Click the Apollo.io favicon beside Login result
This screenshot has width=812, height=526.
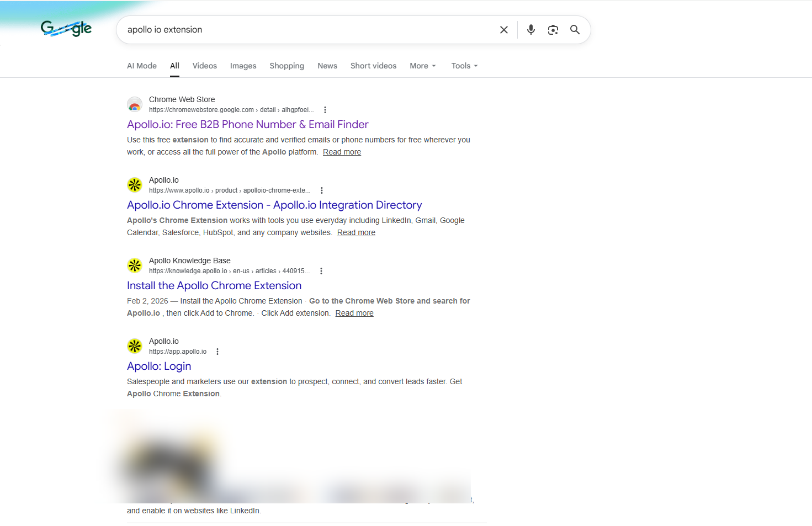point(135,346)
